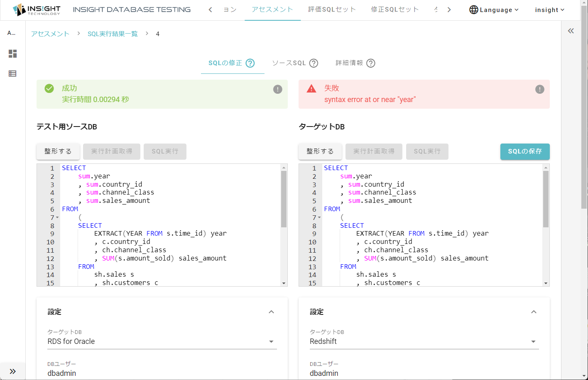This screenshot has height=380, width=588.
Task: Click the green success check icon
Action: [x=49, y=88]
